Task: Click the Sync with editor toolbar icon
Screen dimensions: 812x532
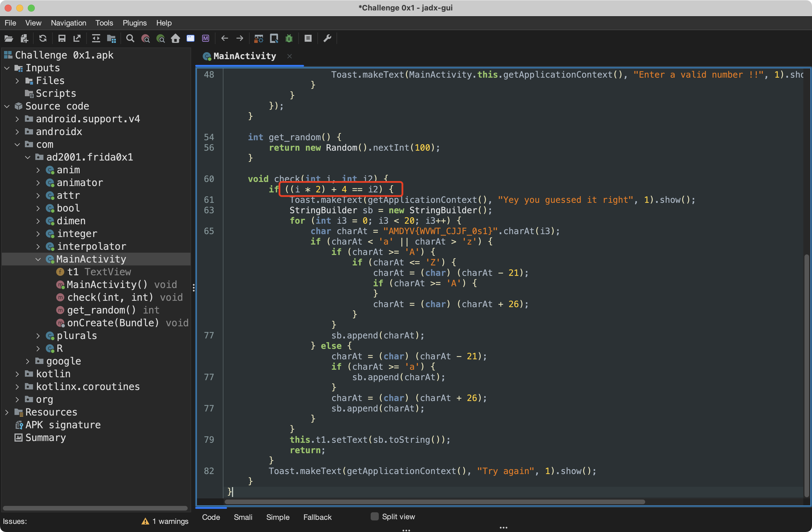Action: tap(96, 38)
